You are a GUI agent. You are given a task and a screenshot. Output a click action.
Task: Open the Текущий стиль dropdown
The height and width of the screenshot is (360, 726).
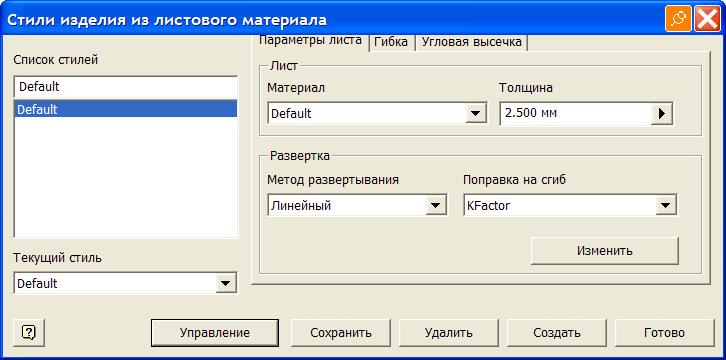tap(225, 283)
